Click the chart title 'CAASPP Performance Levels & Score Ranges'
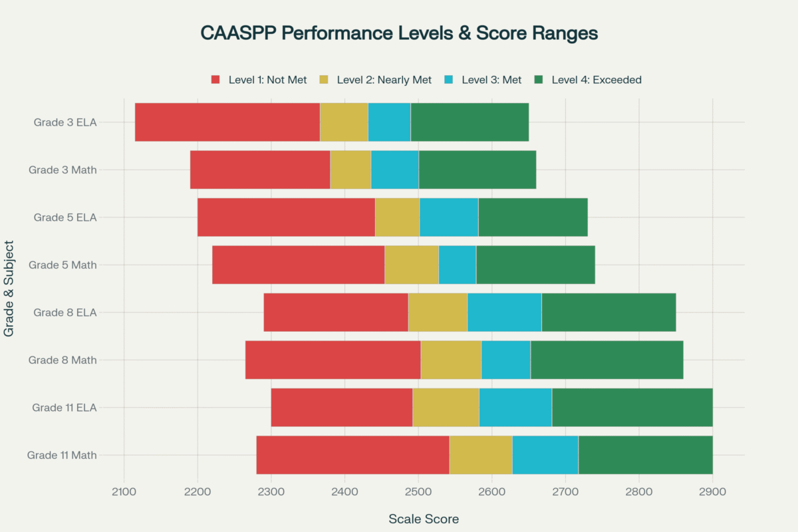 399,33
